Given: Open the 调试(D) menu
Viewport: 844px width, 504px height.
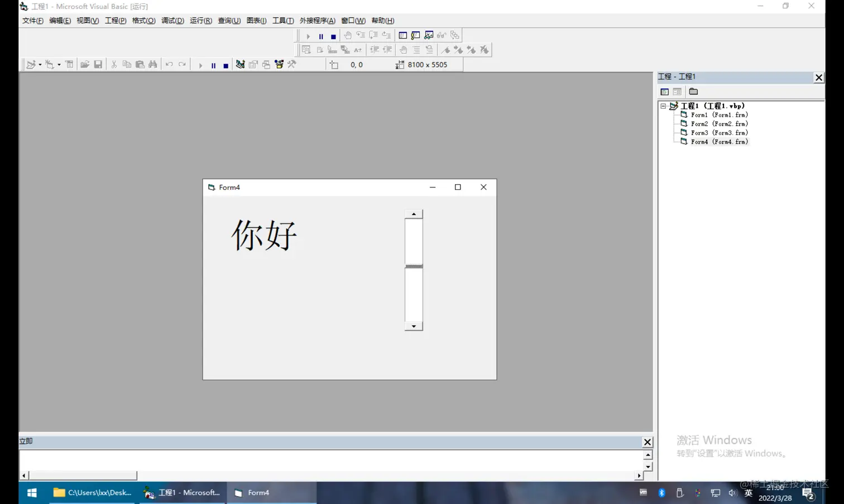Looking at the screenshot, I should pyautogui.click(x=172, y=21).
